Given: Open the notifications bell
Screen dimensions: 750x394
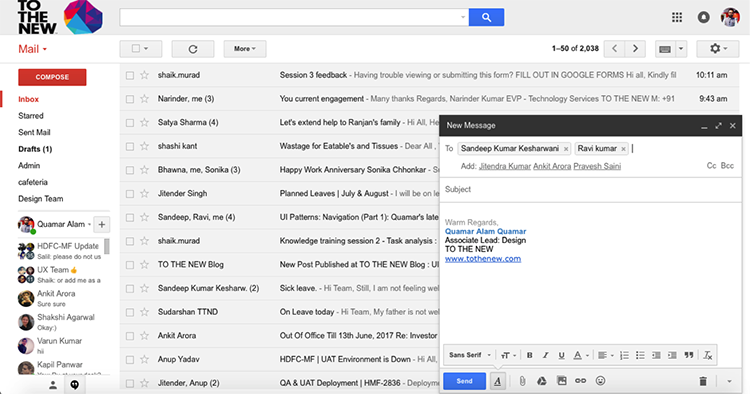Looking at the screenshot, I should pos(703,17).
